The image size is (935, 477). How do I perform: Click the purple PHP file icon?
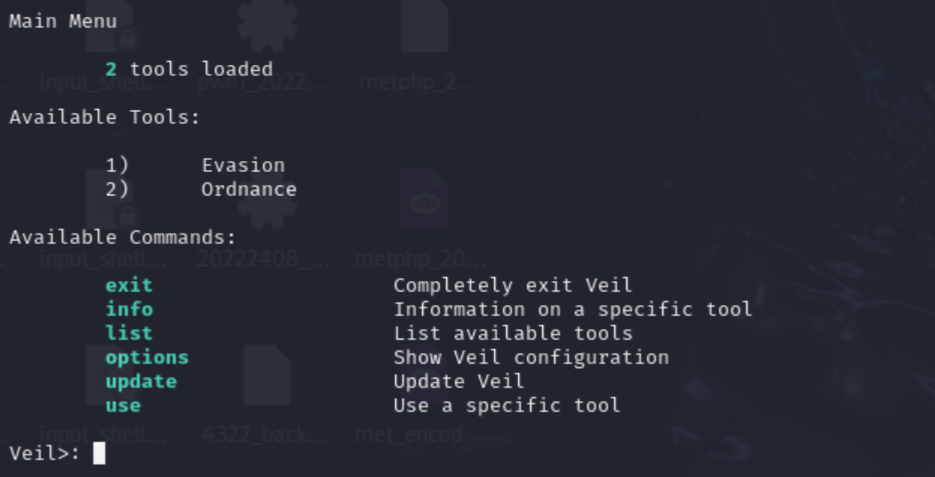425,200
